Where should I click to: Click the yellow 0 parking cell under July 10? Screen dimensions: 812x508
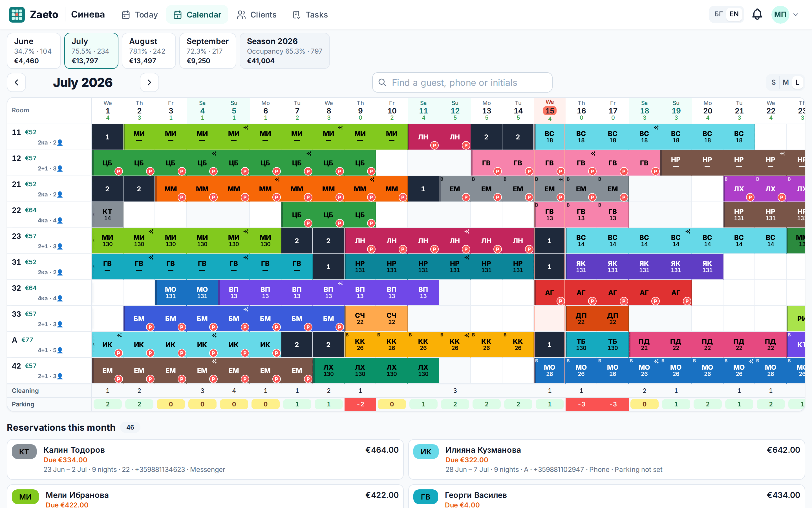[x=392, y=404]
